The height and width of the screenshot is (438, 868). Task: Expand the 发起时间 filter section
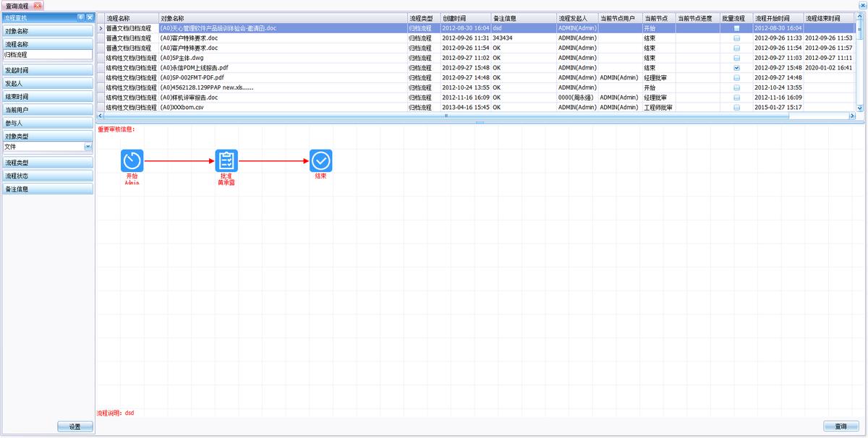[48, 71]
